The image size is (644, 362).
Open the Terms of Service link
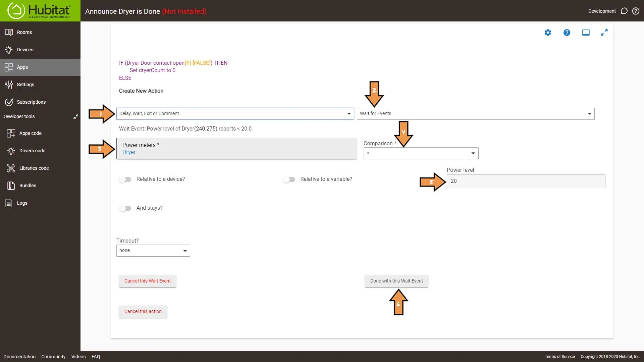click(x=559, y=357)
